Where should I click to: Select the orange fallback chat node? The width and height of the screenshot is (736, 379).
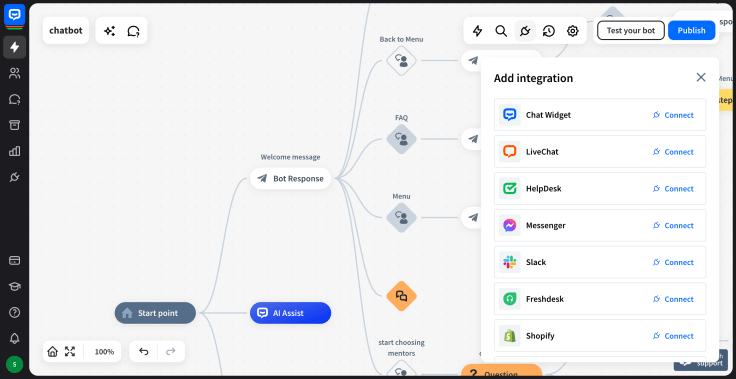(401, 296)
